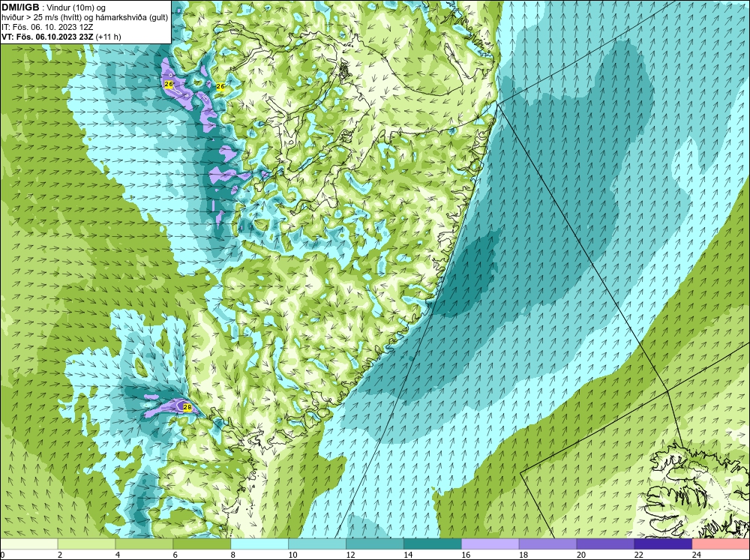Click the legend scale number 18
Viewport: 750px width, 560px height.
coord(523,555)
